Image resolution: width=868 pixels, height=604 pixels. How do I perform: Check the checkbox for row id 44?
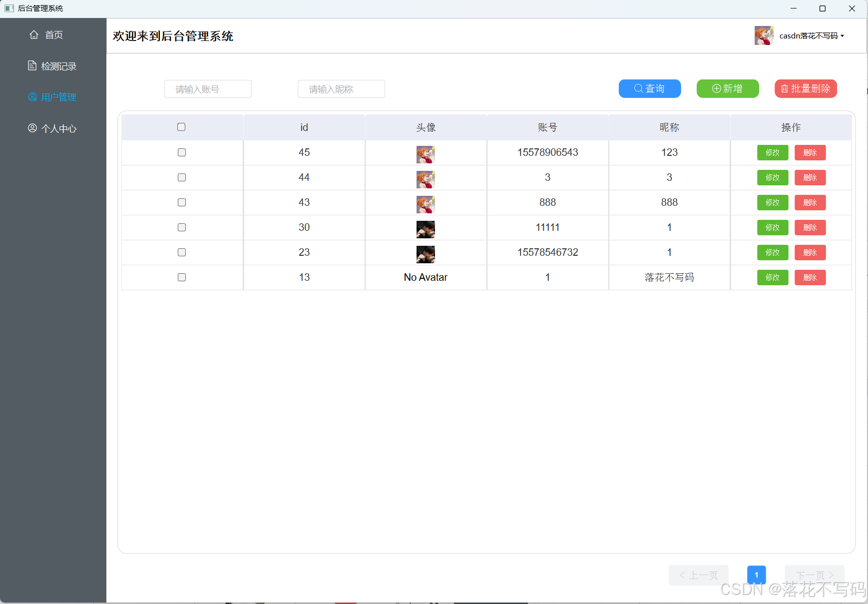tap(182, 177)
